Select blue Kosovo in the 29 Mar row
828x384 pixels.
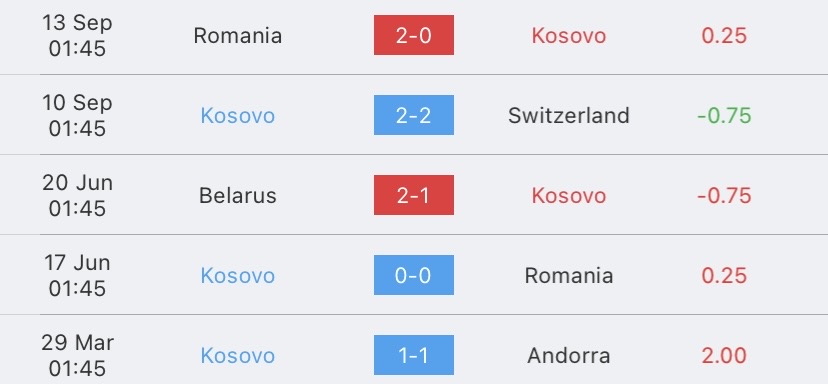tap(237, 355)
